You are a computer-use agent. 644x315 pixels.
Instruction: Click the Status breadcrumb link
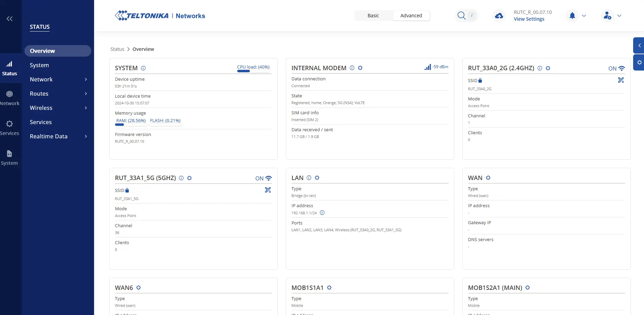tap(117, 49)
